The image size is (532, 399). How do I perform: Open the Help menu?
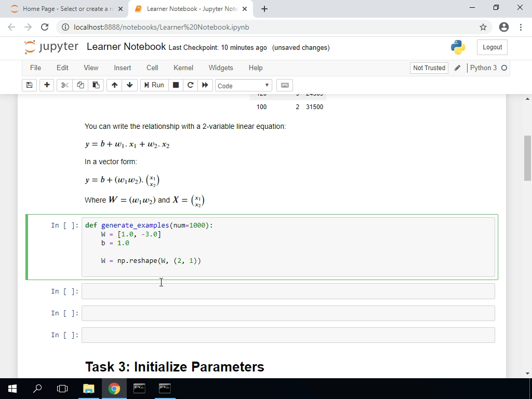[x=256, y=68]
